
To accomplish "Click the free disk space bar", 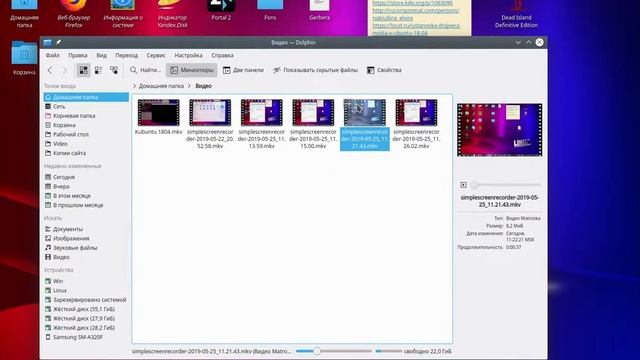I will (389, 351).
